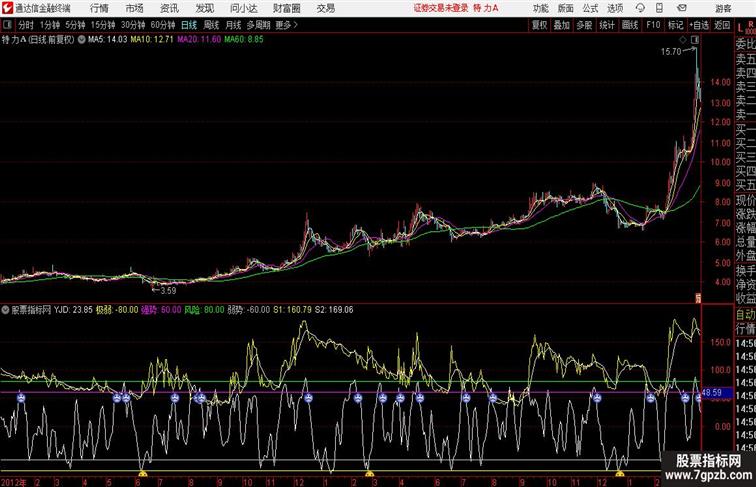Click the 返回 back button

722,25
